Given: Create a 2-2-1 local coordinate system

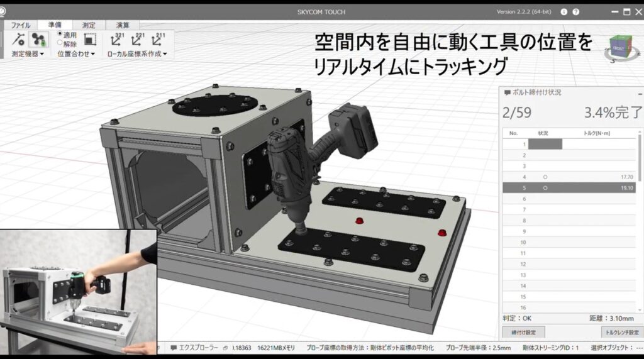Looking at the screenshot, I should click(138, 40).
